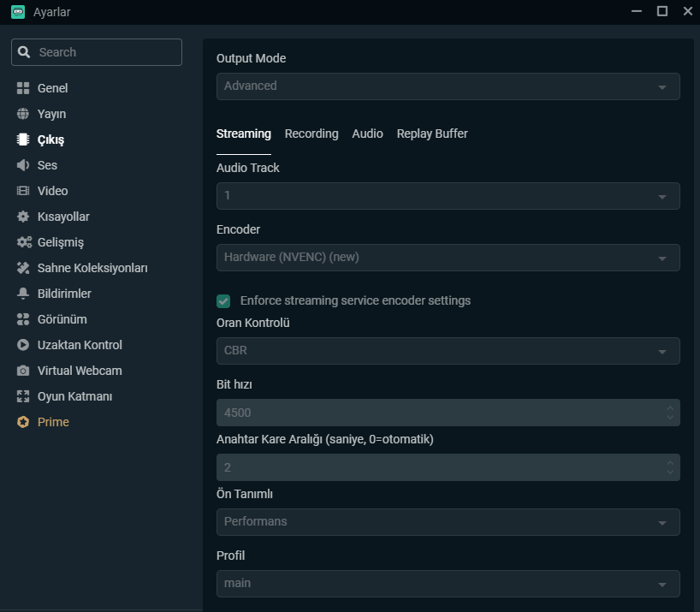Click the Genel grid icon

pos(23,88)
